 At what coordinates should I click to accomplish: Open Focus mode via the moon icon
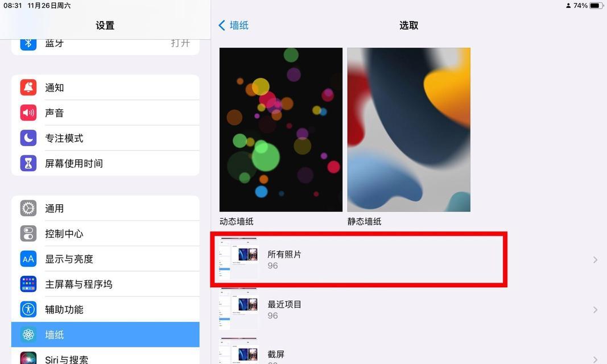[28, 138]
